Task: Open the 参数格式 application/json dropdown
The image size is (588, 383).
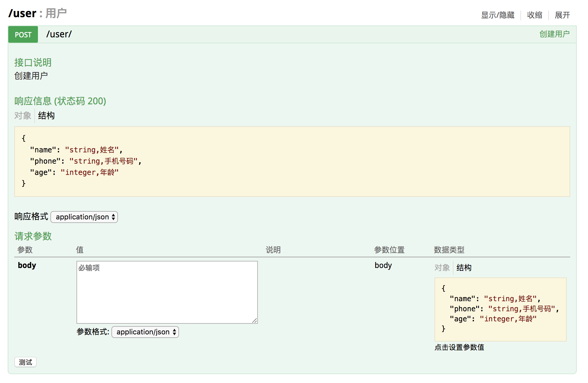Action: tap(145, 332)
